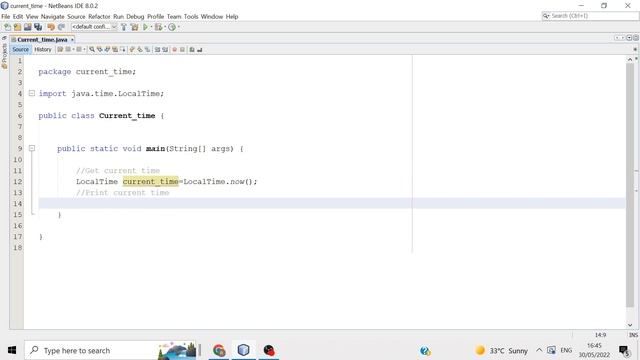Click the Redo toolbar icon

pos(61,27)
